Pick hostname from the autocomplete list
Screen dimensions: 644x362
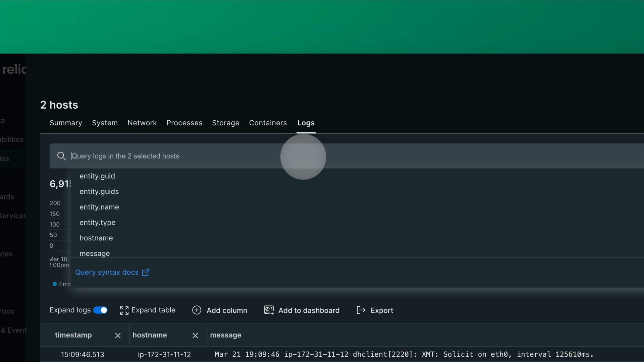point(96,238)
